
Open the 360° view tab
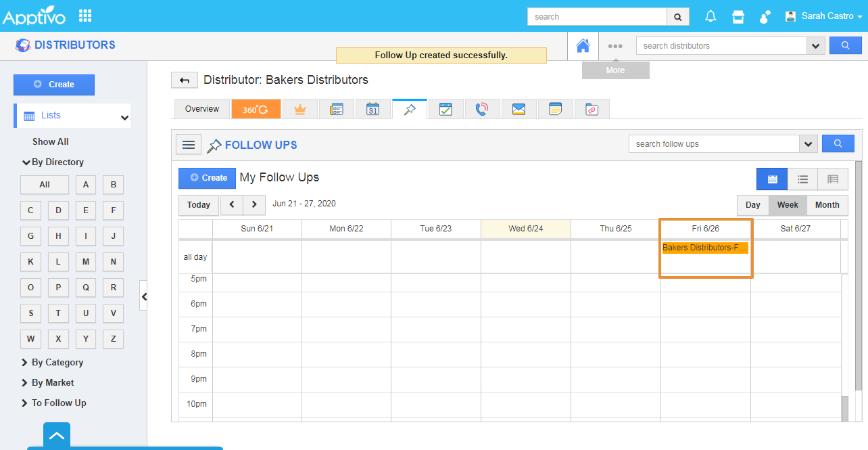tap(256, 109)
